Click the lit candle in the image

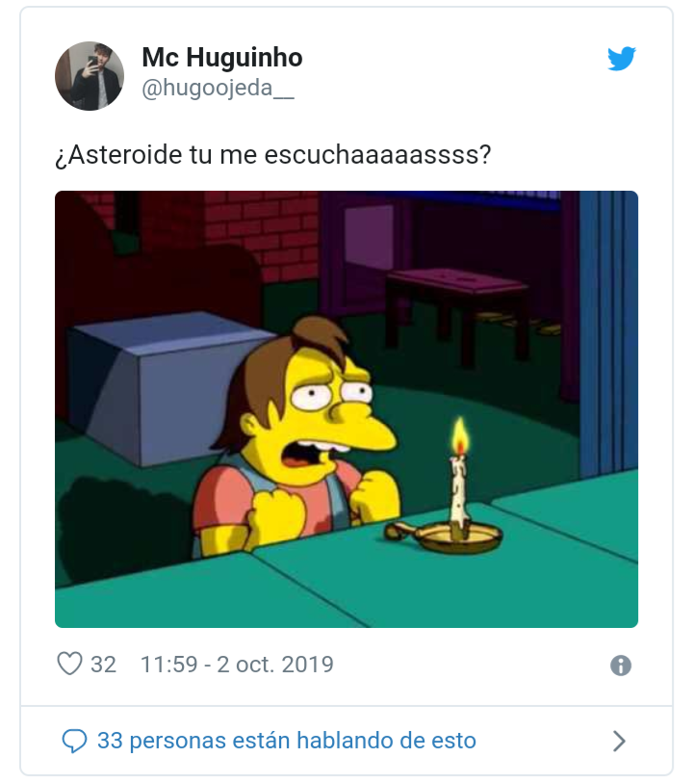[x=458, y=487]
